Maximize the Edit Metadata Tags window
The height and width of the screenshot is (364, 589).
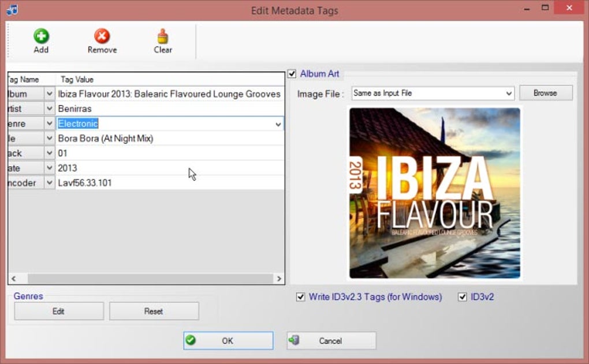(x=545, y=8)
